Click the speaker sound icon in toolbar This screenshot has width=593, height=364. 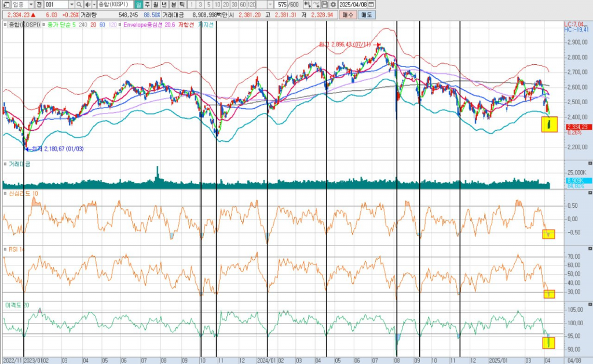click(87, 4)
